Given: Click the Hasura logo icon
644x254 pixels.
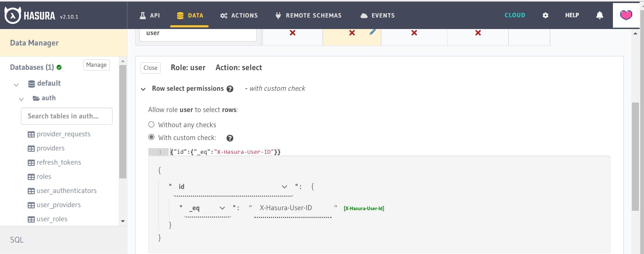Looking at the screenshot, I should click(13, 16).
